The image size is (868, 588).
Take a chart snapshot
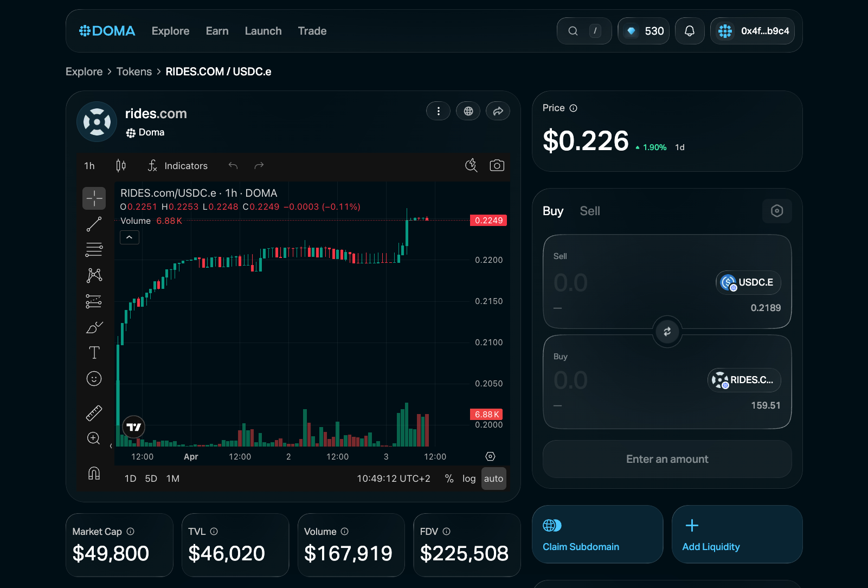497,165
